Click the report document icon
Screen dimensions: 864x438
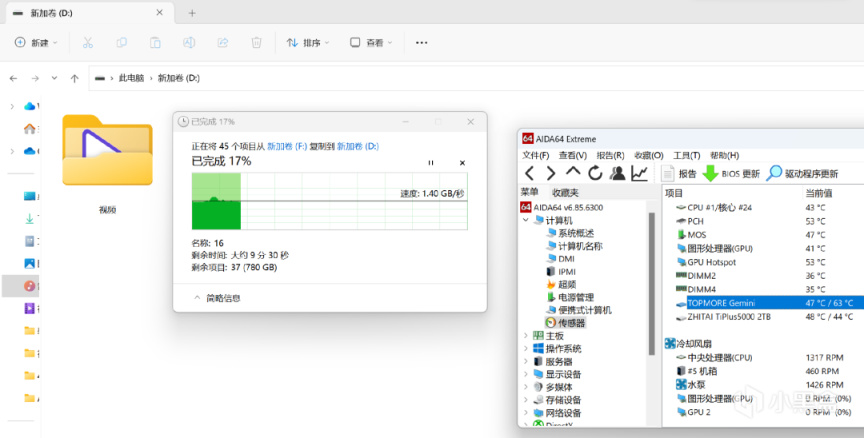[667, 174]
